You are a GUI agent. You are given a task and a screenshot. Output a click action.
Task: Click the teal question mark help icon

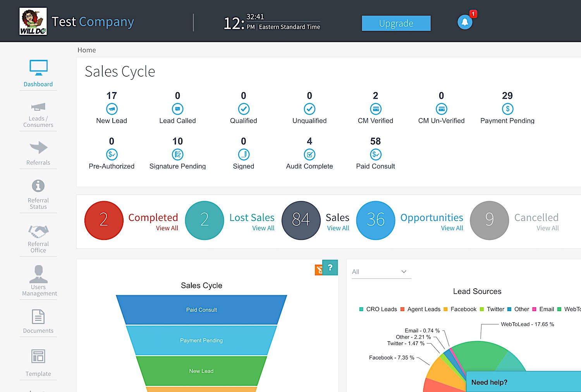click(330, 267)
